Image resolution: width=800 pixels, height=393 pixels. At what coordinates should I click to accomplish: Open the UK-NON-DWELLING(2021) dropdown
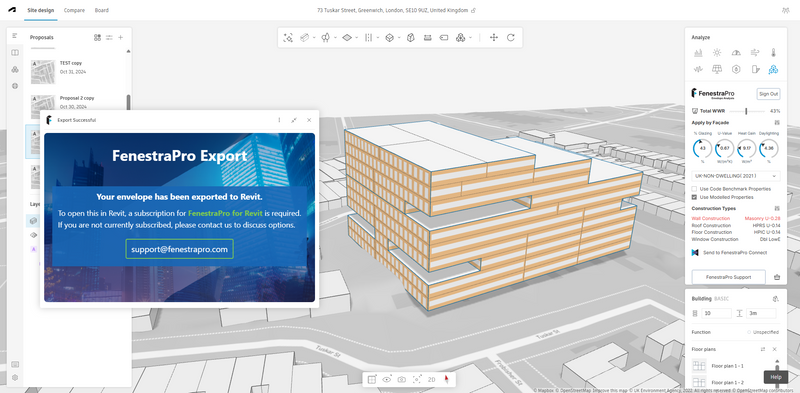(735, 176)
